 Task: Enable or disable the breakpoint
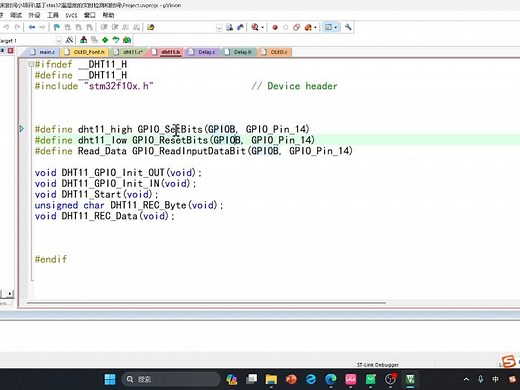(x=286, y=27)
